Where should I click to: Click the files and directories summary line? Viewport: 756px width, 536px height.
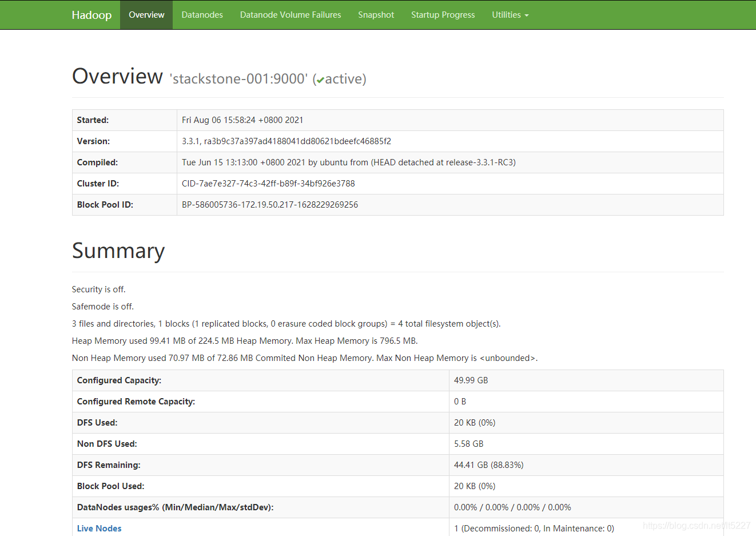click(x=286, y=324)
